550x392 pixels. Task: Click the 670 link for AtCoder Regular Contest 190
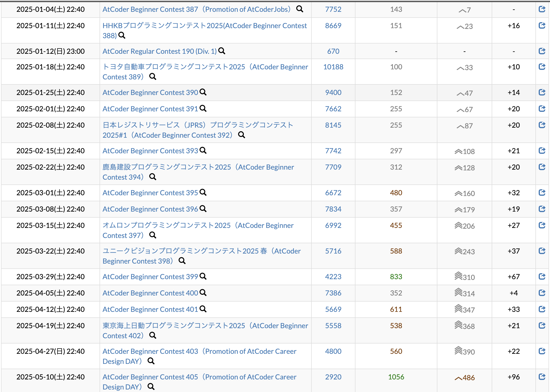333,51
